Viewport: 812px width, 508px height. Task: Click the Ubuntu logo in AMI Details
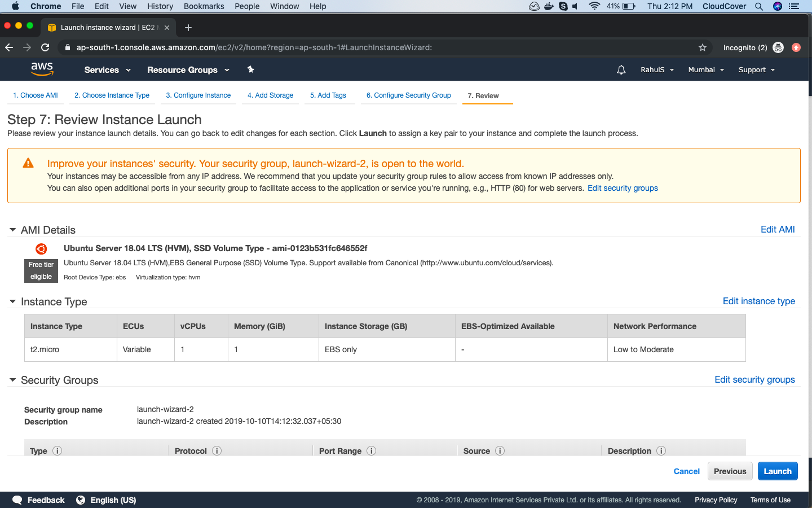pyautogui.click(x=41, y=248)
